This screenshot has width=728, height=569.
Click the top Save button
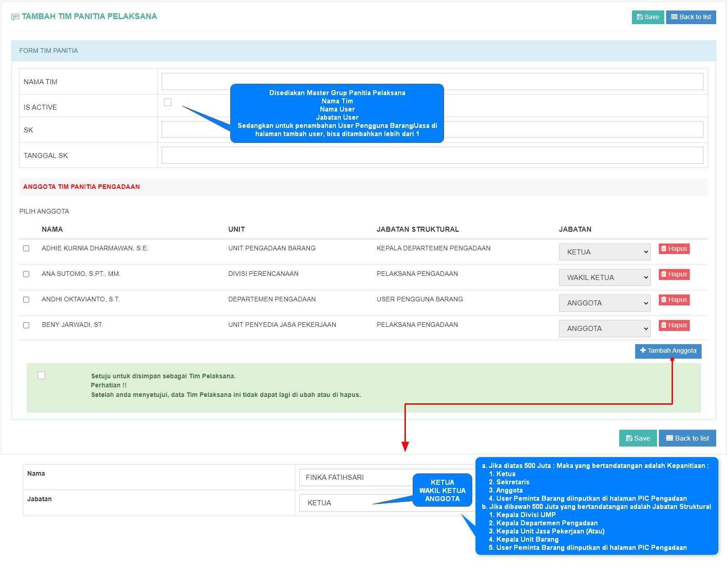(647, 17)
